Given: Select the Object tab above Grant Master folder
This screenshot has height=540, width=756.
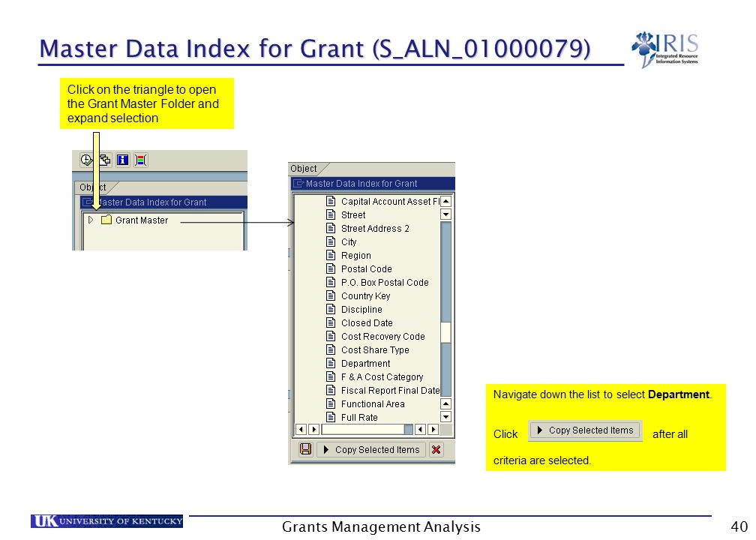Looking at the screenshot, I should click(92, 187).
